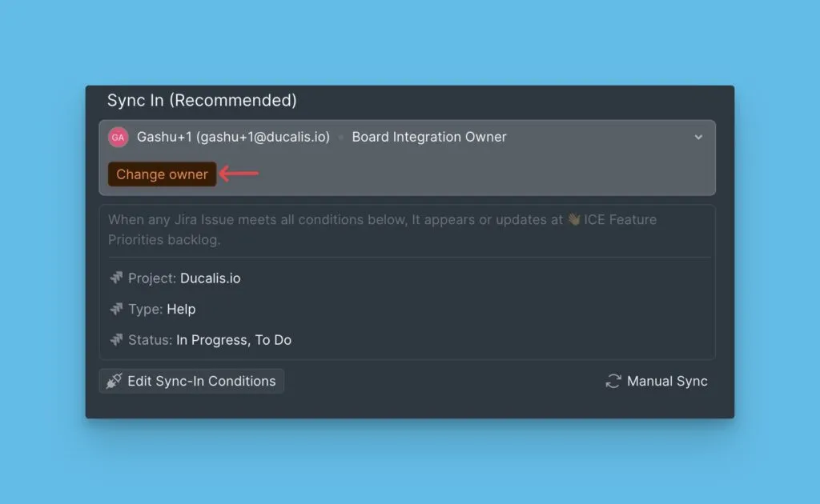Click the Board Integration Owner role label
The height and width of the screenshot is (504, 820).
429,137
